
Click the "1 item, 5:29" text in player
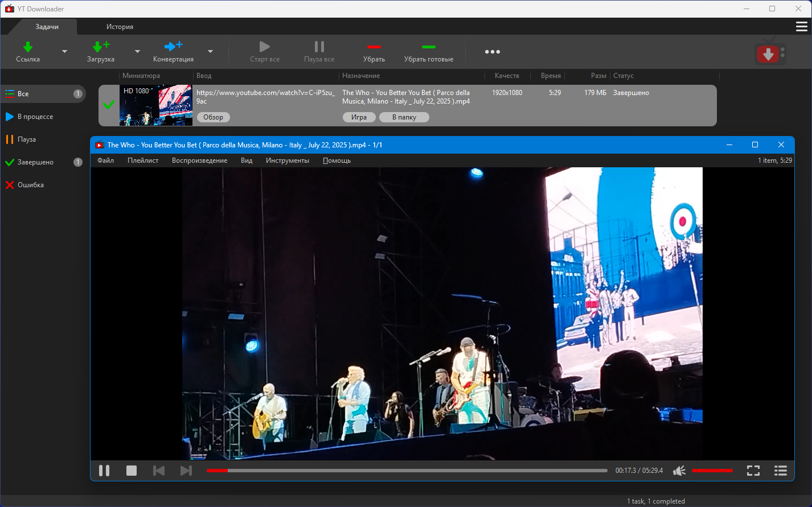(775, 160)
